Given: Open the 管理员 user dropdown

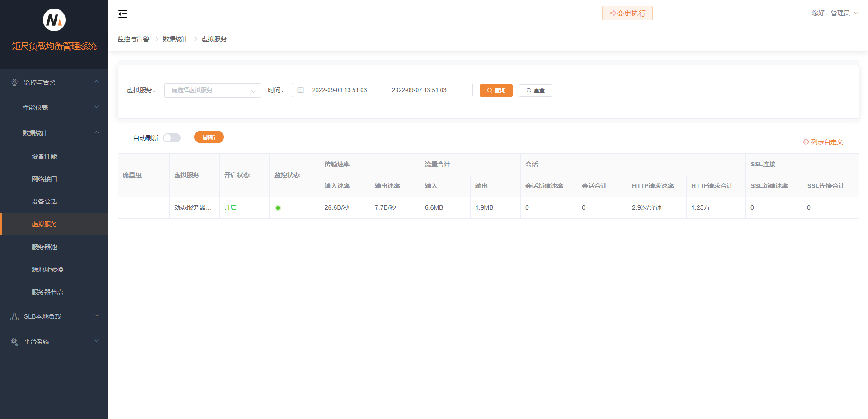Looking at the screenshot, I should (x=835, y=13).
